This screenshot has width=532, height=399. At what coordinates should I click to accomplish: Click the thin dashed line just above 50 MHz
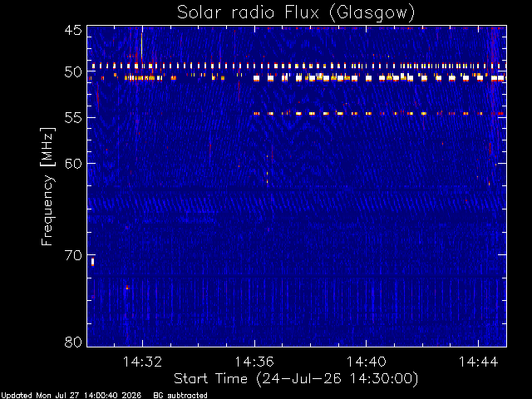point(297,66)
